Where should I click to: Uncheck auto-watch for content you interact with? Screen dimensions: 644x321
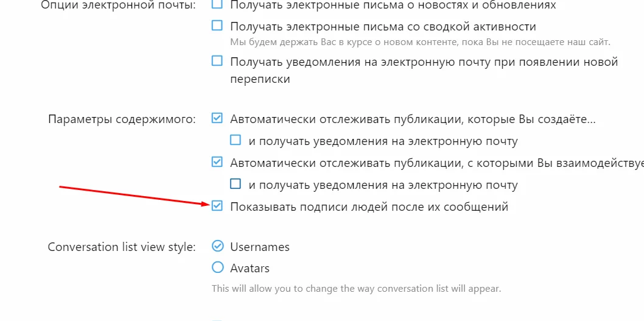point(217,162)
